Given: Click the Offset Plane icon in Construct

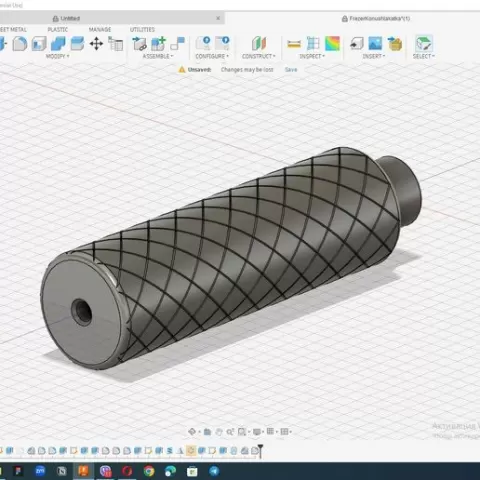Looking at the screenshot, I should 259,44.
